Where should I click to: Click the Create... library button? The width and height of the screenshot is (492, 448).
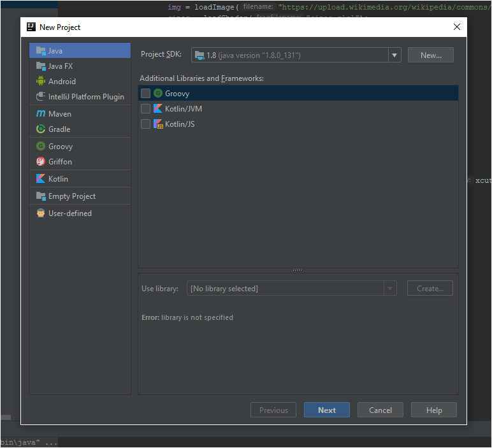pos(430,288)
